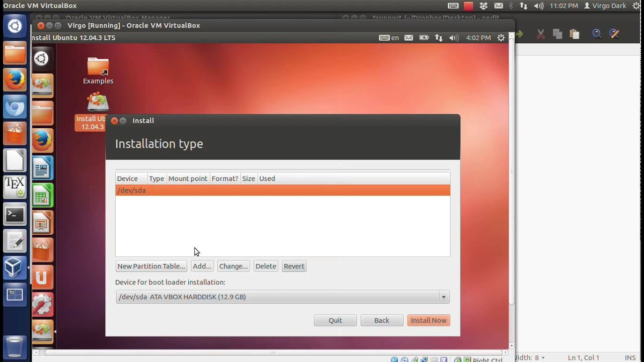Screen dimensions: 644x362
Task: Open the host clock showing 11:02 PM
Action: [564, 6]
